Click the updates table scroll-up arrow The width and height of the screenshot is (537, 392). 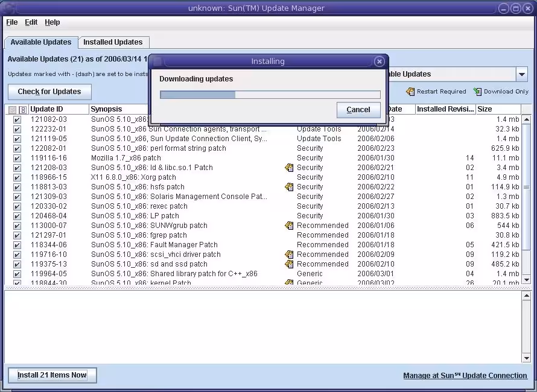(x=526, y=119)
